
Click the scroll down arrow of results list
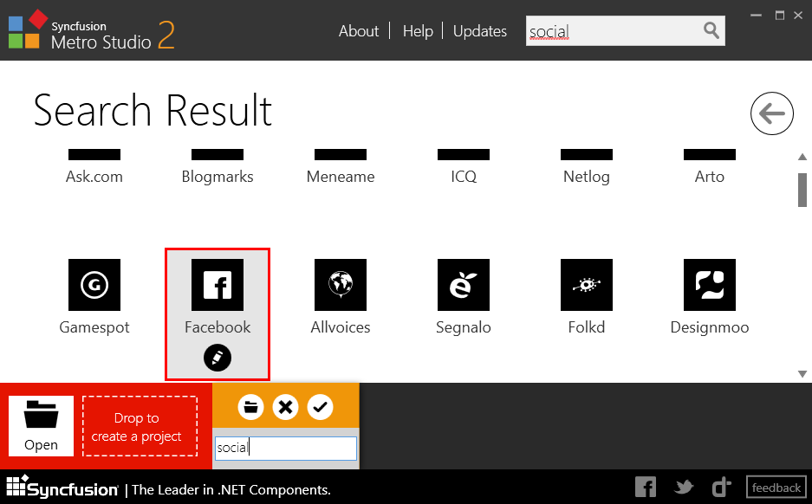click(802, 373)
